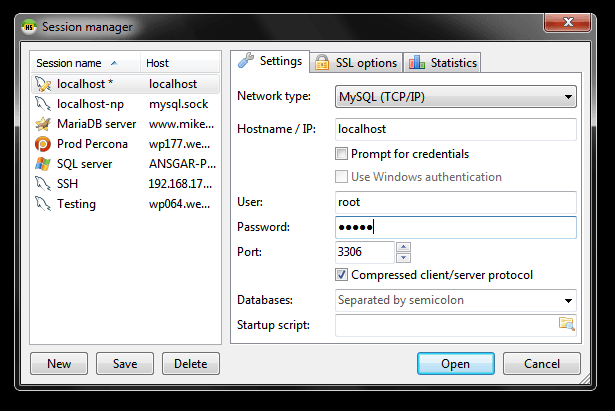Click the SSH session icon
Screen dimensions: 615x411
coord(42,184)
